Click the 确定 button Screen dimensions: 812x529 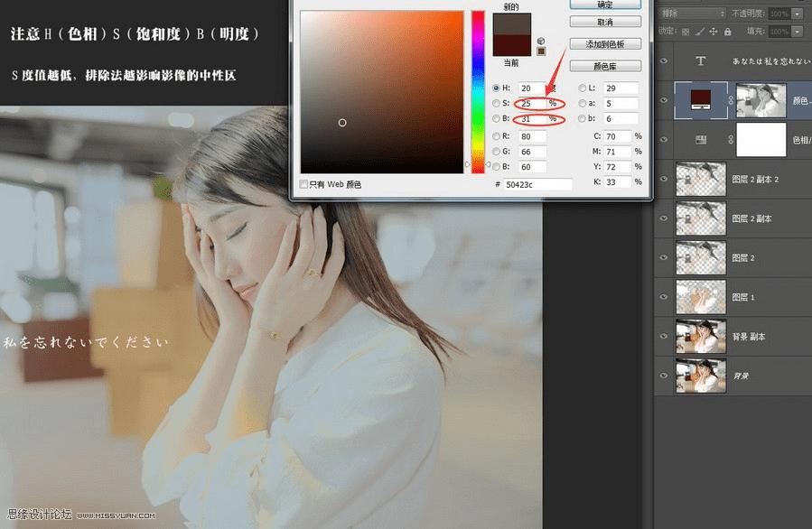605,5
